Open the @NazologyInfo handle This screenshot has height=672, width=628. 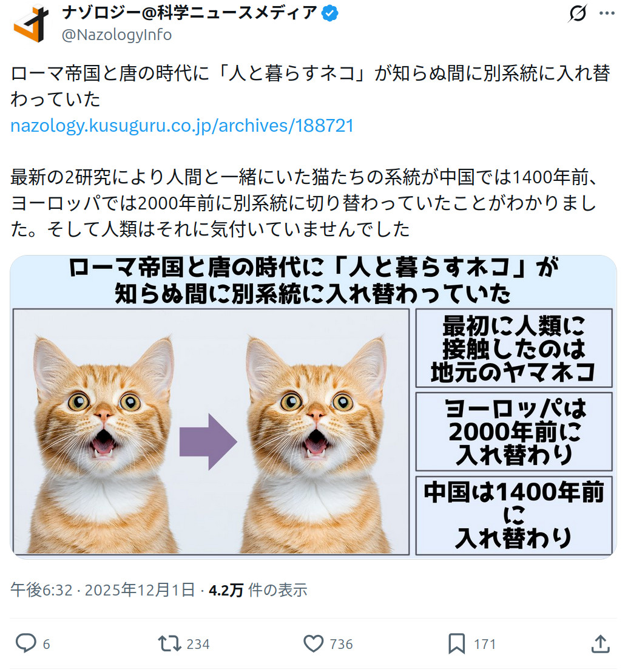pyautogui.click(x=116, y=35)
